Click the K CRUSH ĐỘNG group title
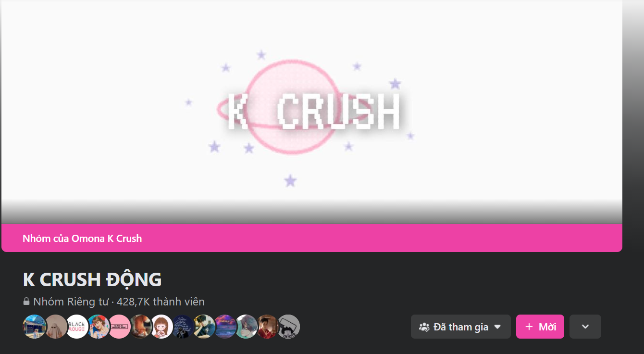The image size is (644, 354). coord(92,279)
